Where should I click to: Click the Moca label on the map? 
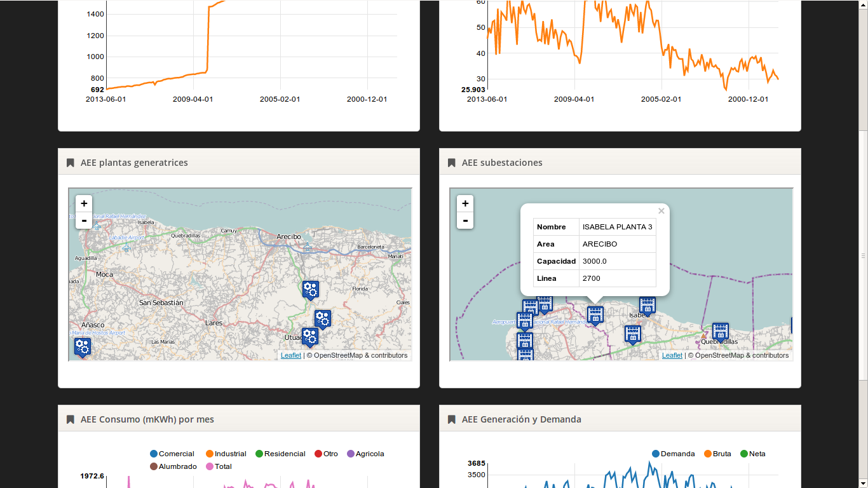pyautogui.click(x=104, y=274)
